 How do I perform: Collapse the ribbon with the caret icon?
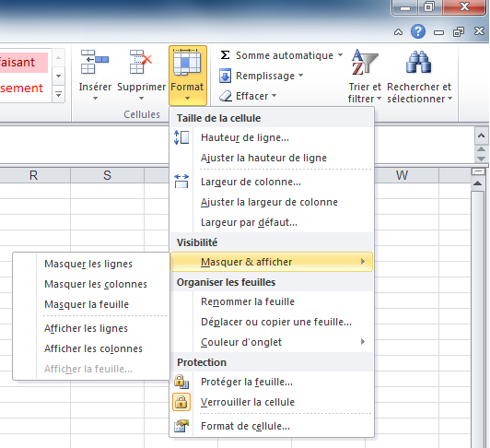coord(398,32)
